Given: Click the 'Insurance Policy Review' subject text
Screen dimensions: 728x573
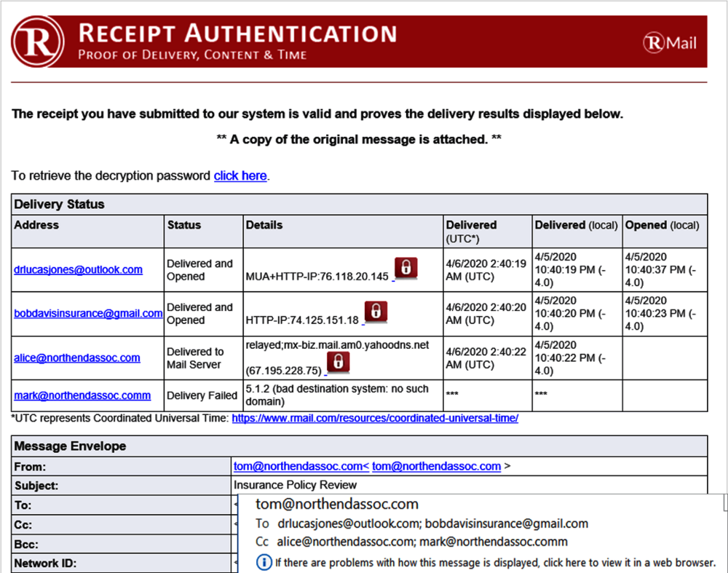Looking at the screenshot, I should click(x=295, y=485).
